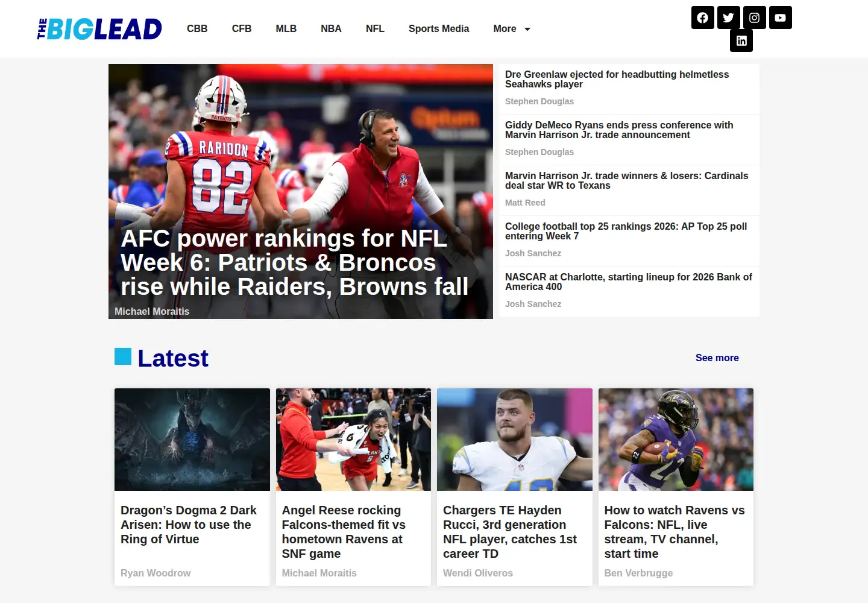Open the Dragon's Dogma 2 thumbnail image
The width and height of the screenshot is (868, 603).
pos(192,440)
